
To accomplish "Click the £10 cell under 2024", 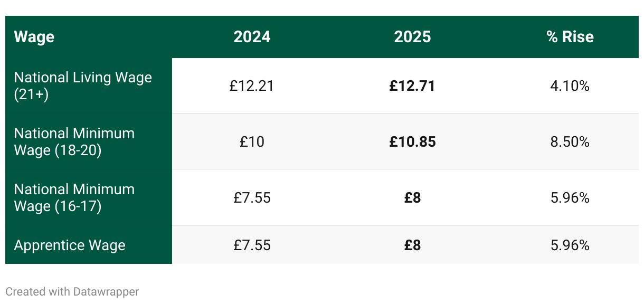I will point(252,142).
